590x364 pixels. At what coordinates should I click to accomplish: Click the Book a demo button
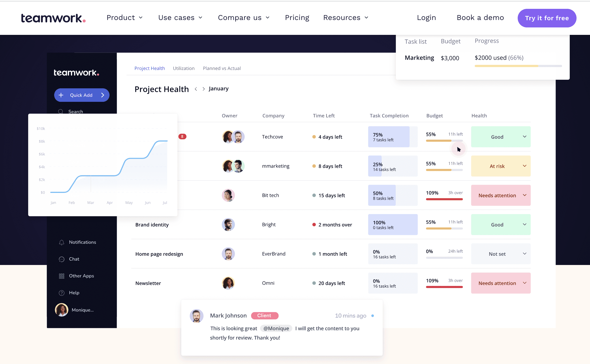click(x=481, y=17)
